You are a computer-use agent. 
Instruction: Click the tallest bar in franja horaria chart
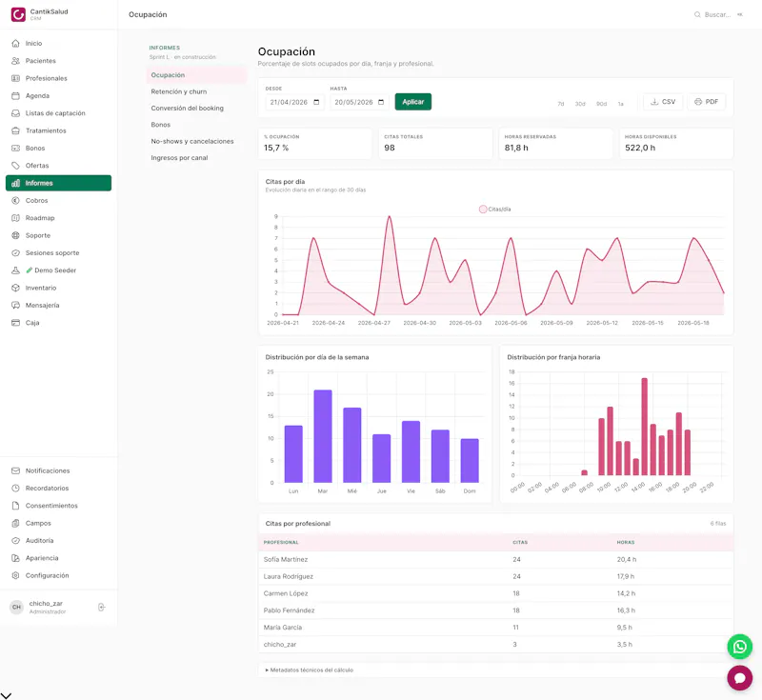[x=645, y=427]
